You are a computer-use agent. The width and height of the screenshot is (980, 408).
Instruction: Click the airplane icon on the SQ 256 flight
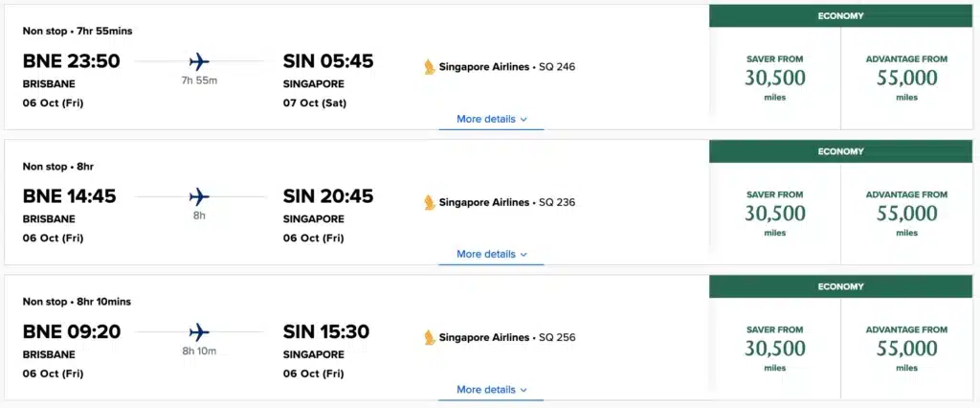click(x=199, y=332)
